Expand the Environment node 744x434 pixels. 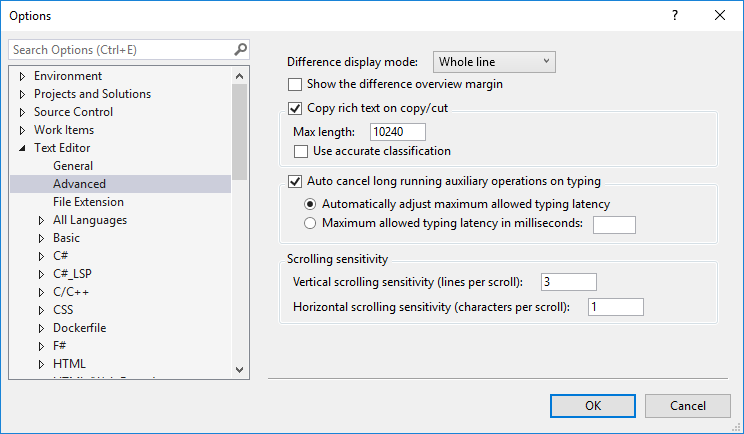click(x=22, y=76)
